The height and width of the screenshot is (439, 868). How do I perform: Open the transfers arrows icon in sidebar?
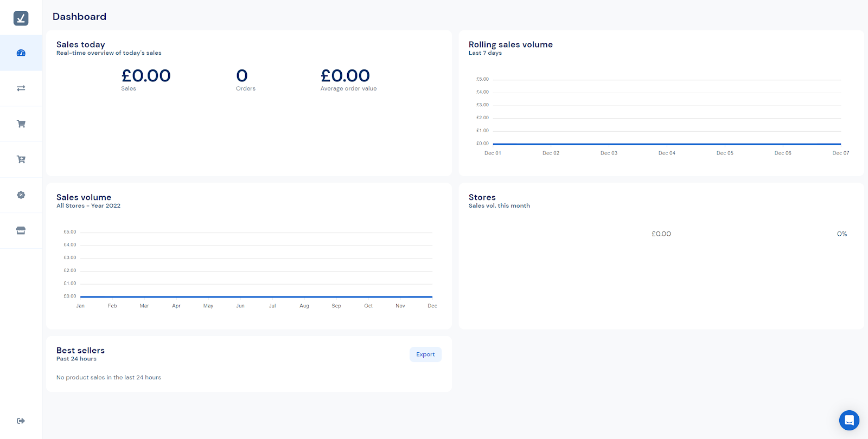tap(21, 88)
